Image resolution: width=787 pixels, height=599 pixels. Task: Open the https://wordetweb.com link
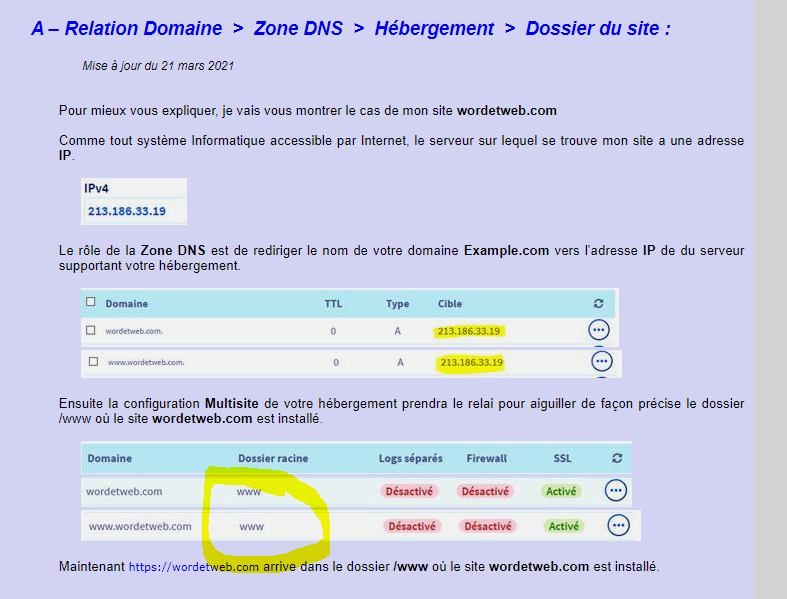pos(194,567)
